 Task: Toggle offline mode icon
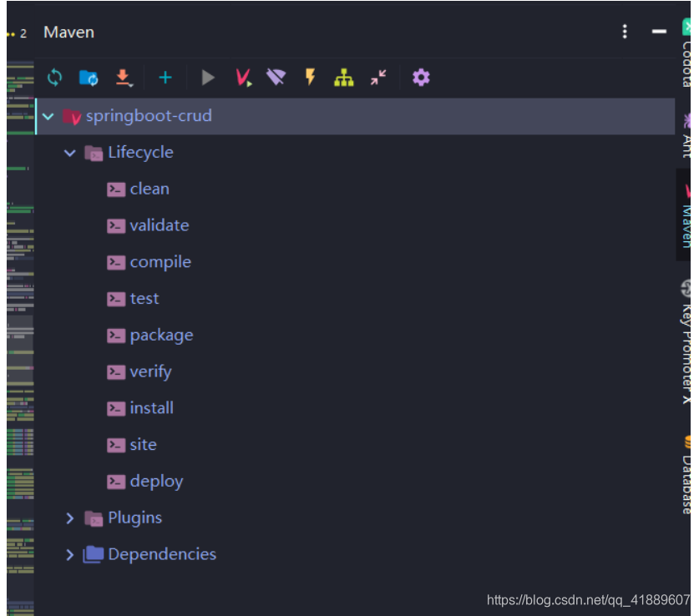point(276,77)
